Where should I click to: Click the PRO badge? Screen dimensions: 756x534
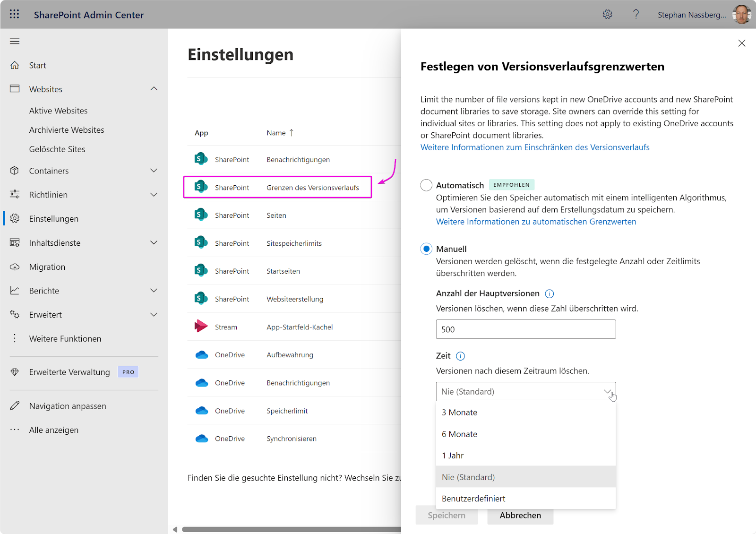pos(128,372)
